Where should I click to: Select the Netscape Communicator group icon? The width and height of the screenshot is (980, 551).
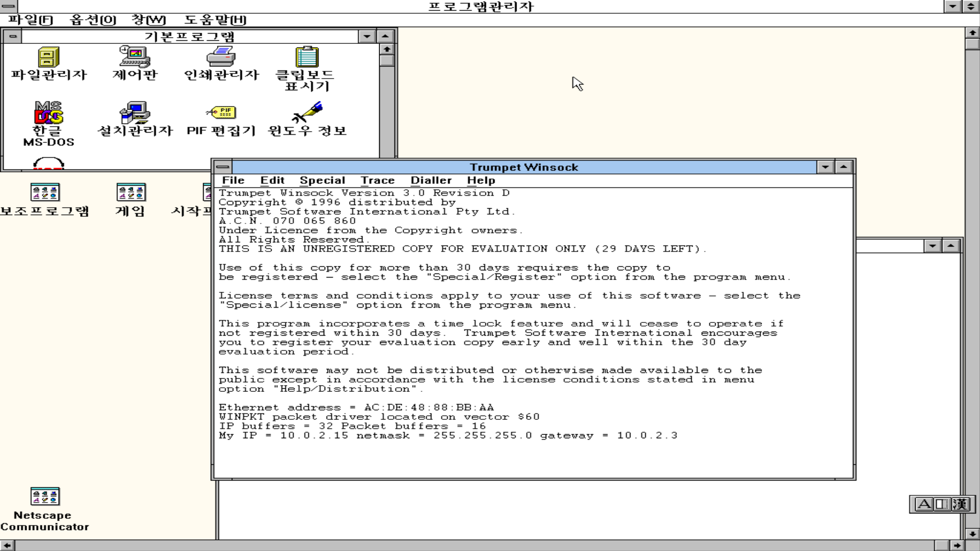pyautogui.click(x=45, y=496)
